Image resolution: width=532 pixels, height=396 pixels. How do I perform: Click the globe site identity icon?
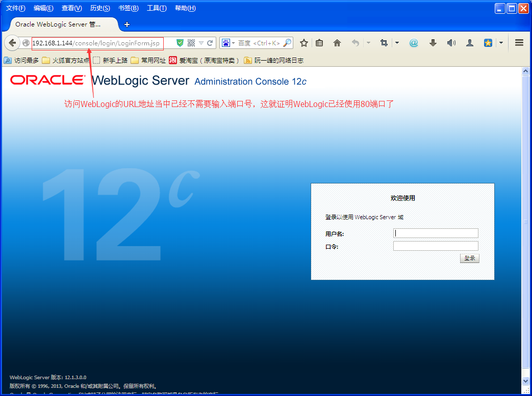tap(26, 43)
